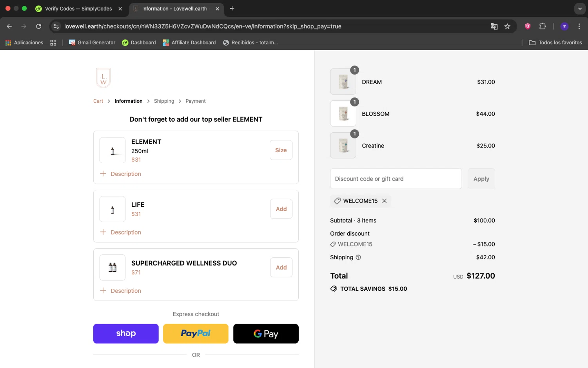Open the Chrome profile avatar
The height and width of the screenshot is (368, 588).
(564, 26)
